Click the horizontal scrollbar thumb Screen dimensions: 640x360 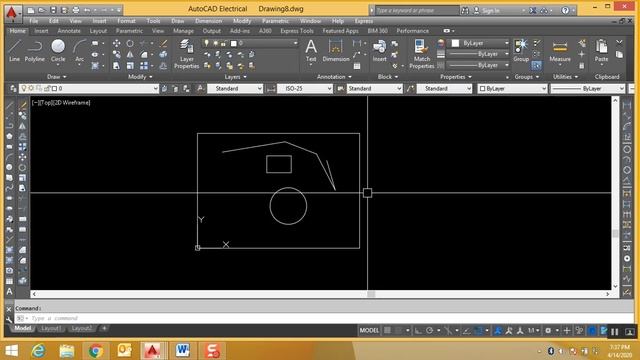371,294
